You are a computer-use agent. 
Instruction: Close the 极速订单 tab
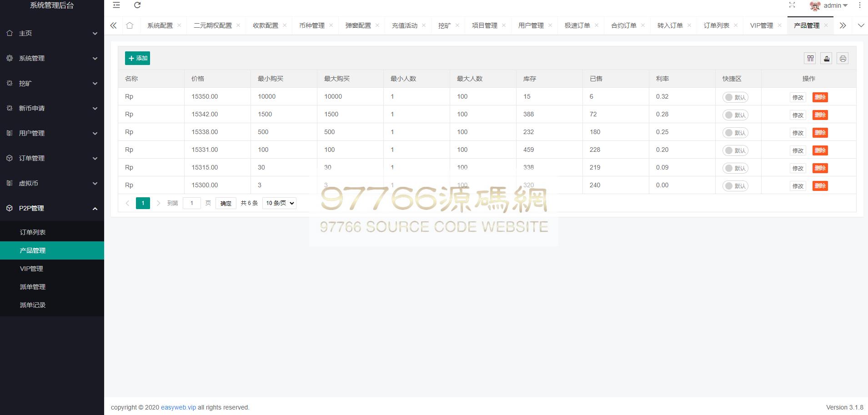pyautogui.click(x=597, y=25)
